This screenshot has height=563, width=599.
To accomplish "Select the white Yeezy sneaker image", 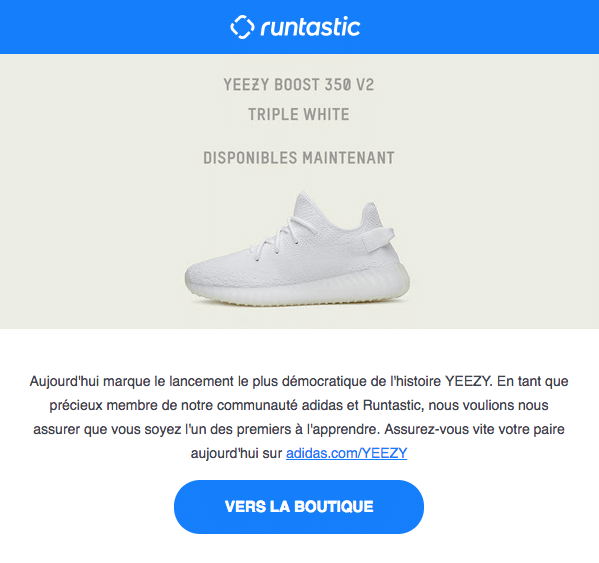I will [x=297, y=250].
